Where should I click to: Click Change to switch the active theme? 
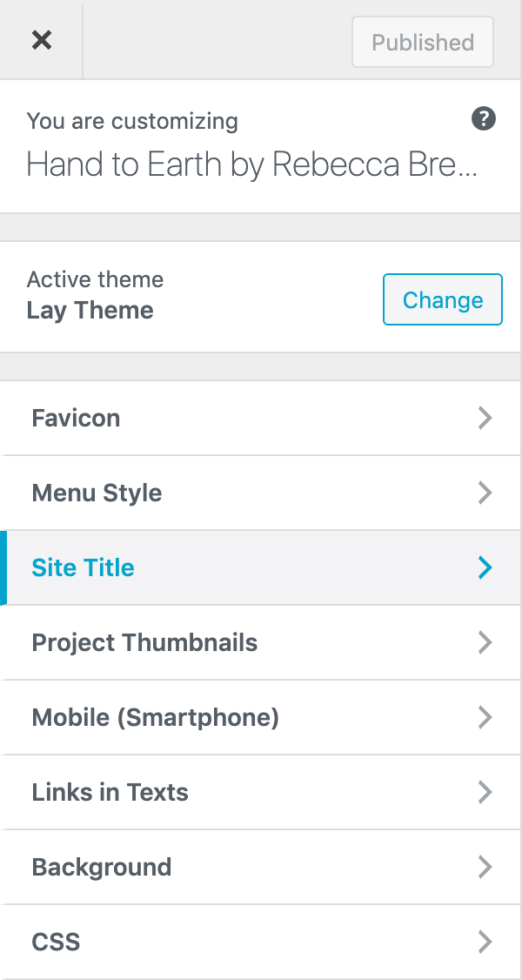coord(442,299)
